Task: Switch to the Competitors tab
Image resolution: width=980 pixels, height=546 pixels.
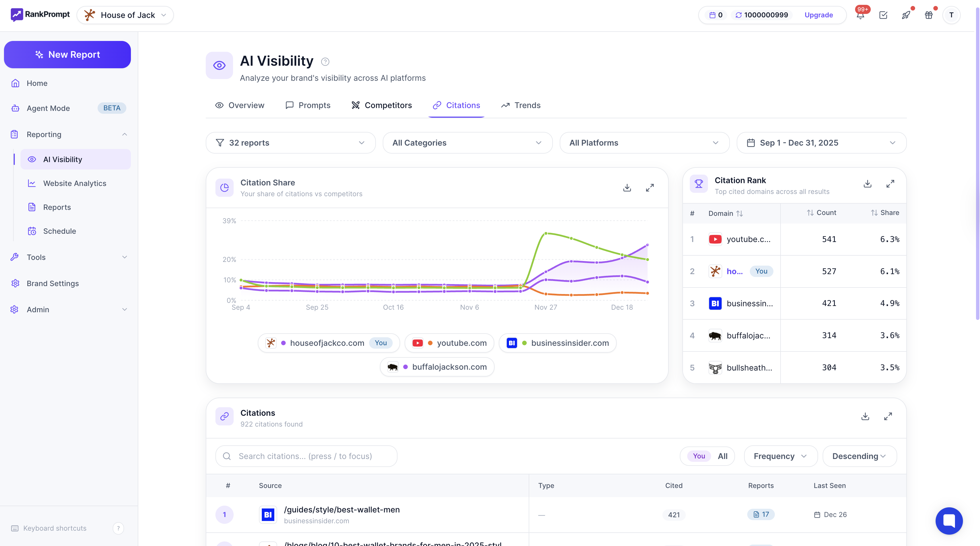Action: tap(382, 105)
